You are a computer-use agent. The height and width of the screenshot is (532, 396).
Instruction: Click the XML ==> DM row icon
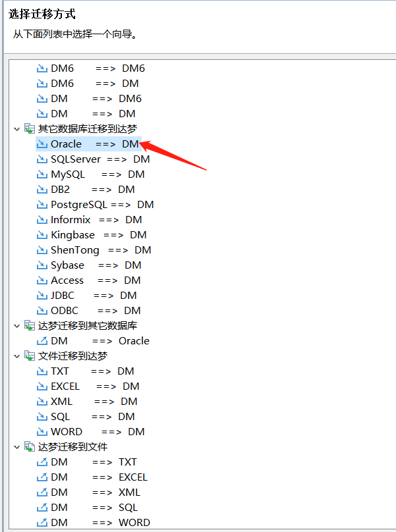pos(42,402)
